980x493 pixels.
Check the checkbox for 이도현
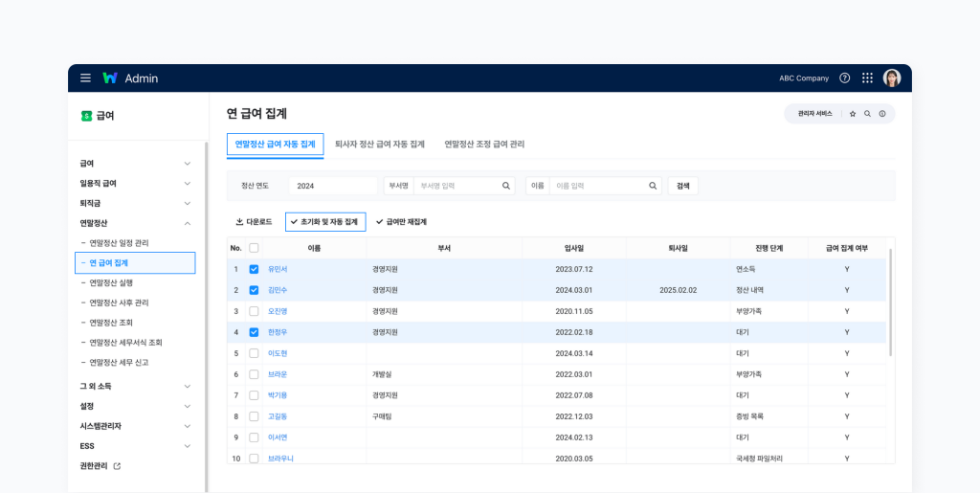point(254,353)
